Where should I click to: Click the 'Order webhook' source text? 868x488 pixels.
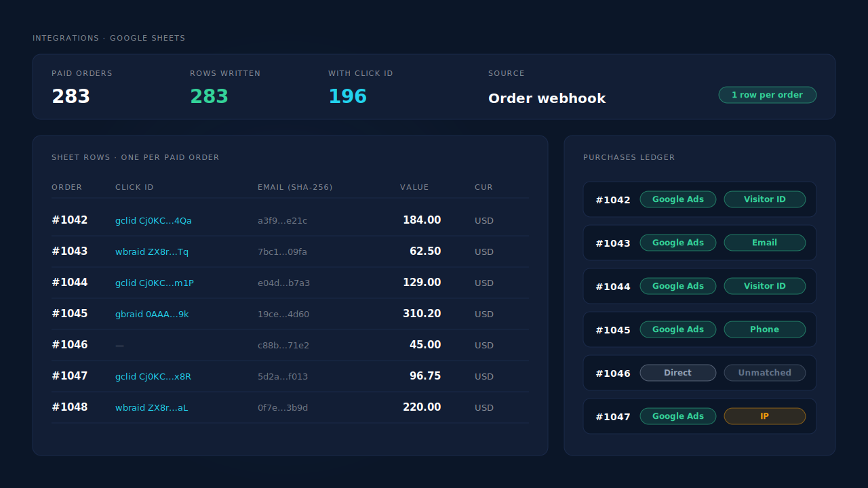click(x=547, y=98)
